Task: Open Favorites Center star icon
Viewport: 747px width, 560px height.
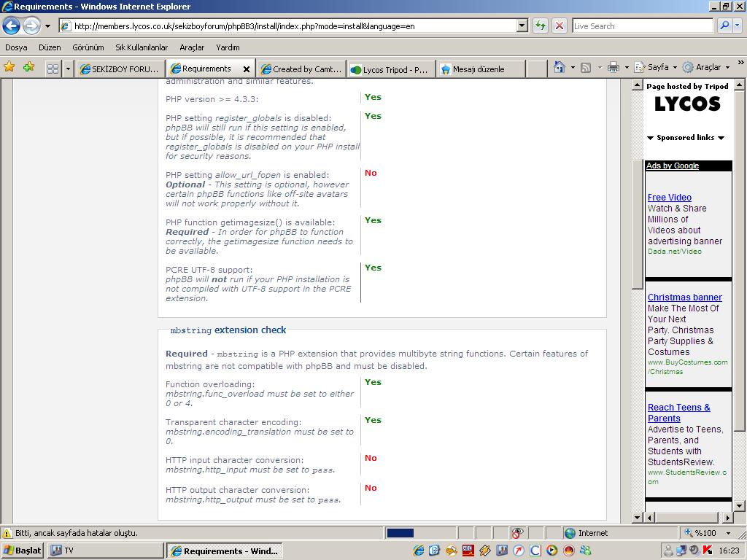Action: [x=9, y=67]
